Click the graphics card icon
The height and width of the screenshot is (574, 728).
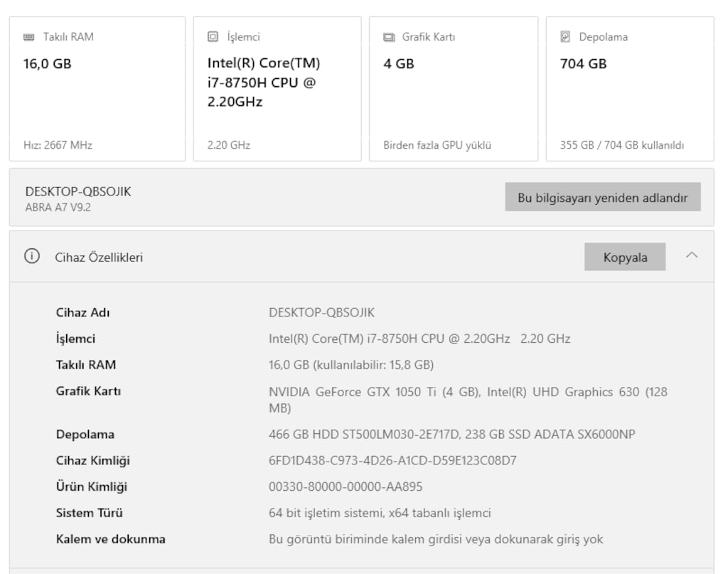389,37
